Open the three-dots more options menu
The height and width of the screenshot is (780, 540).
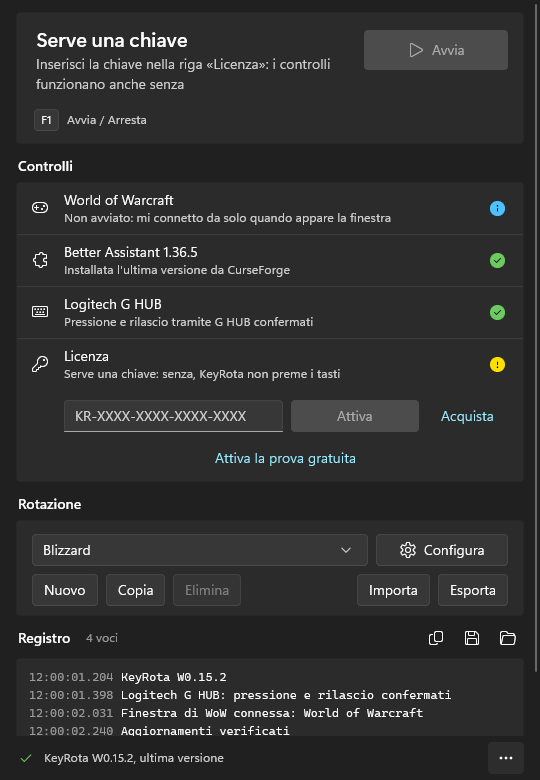click(x=506, y=758)
